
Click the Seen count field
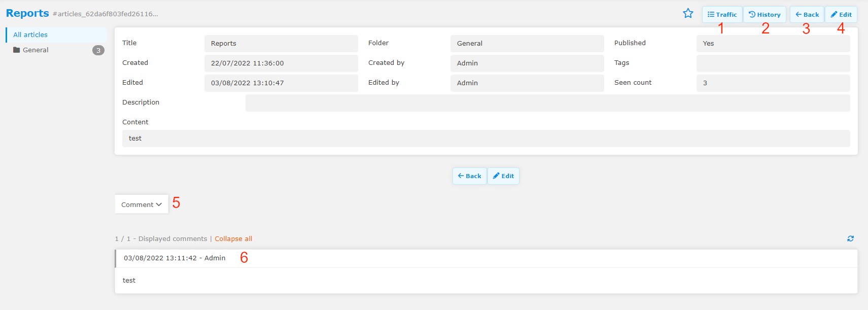point(773,83)
